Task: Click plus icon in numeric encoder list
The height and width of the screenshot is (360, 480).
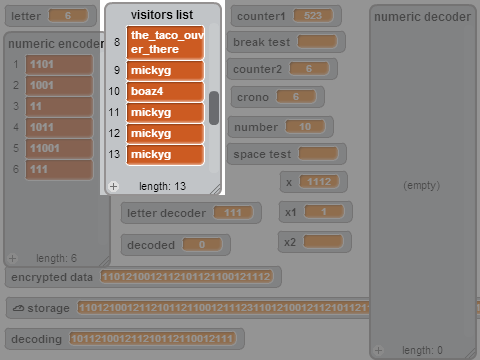Action: click(13, 258)
